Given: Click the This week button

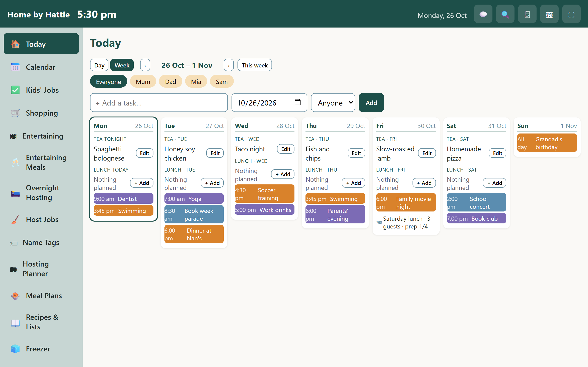Looking at the screenshot, I should [x=254, y=65].
